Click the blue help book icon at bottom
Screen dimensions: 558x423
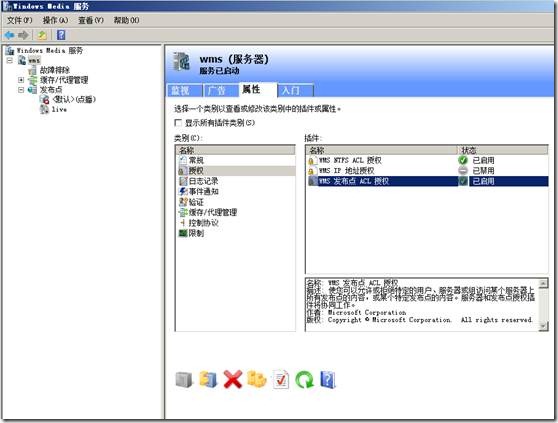pos(328,380)
